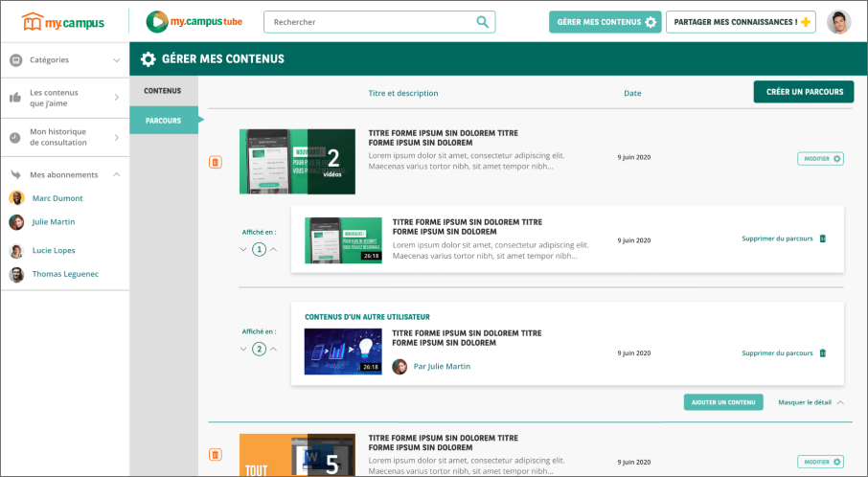Click the my.campus home logo
868x477 pixels.
(63, 22)
